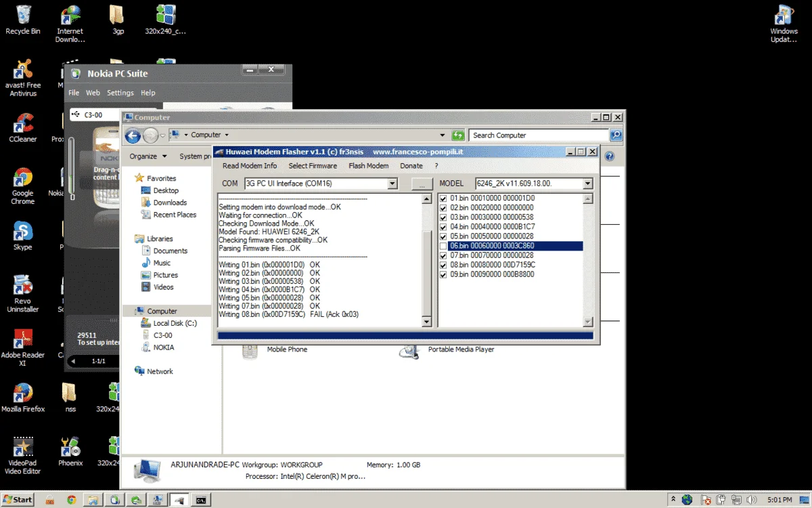The image size is (812, 508).
Task: Open the ? help menu in Flasher
Action: click(x=436, y=166)
